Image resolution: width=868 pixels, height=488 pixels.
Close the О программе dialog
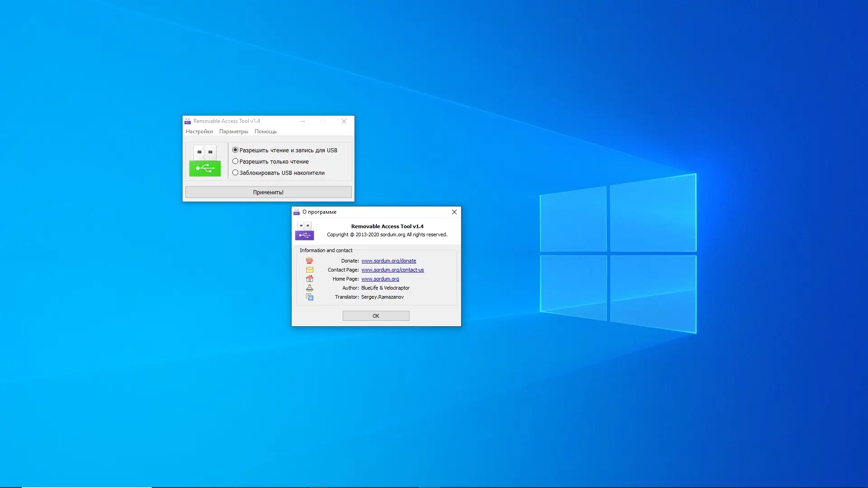click(454, 212)
